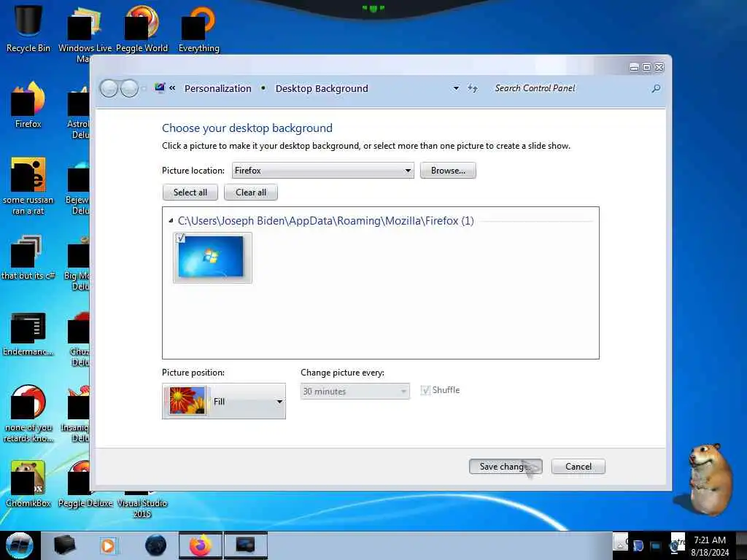Open the Recycle Bin desktop icon
This screenshot has width=747, height=560.
(x=28, y=28)
